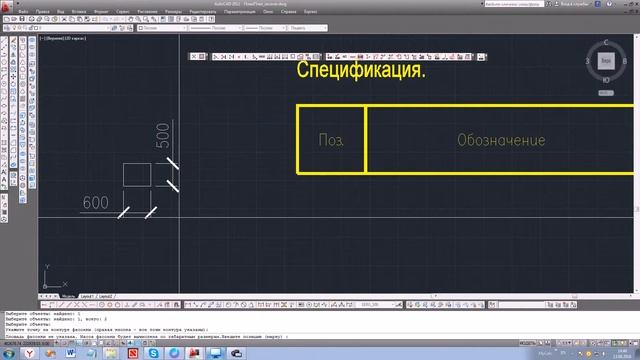Select the Erase tool in Modify toolbar
640x360 pixels.
13,40
